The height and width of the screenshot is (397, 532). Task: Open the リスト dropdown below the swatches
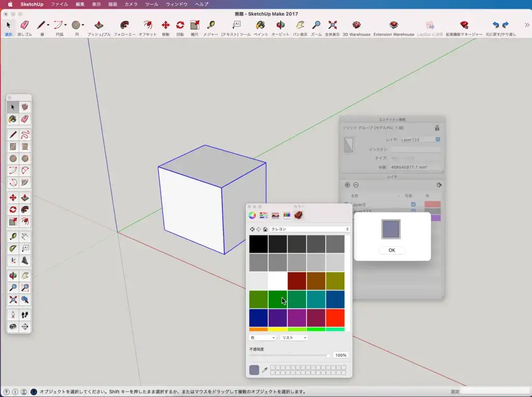294,338
